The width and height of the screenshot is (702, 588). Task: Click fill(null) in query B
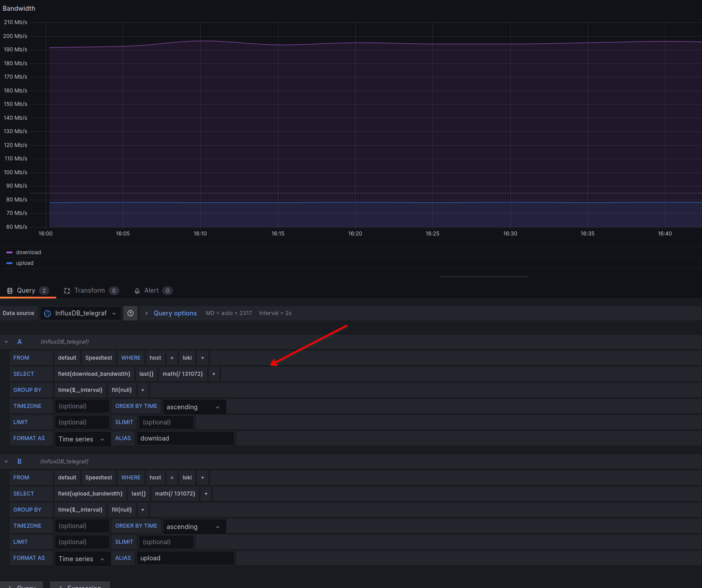click(x=122, y=510)
